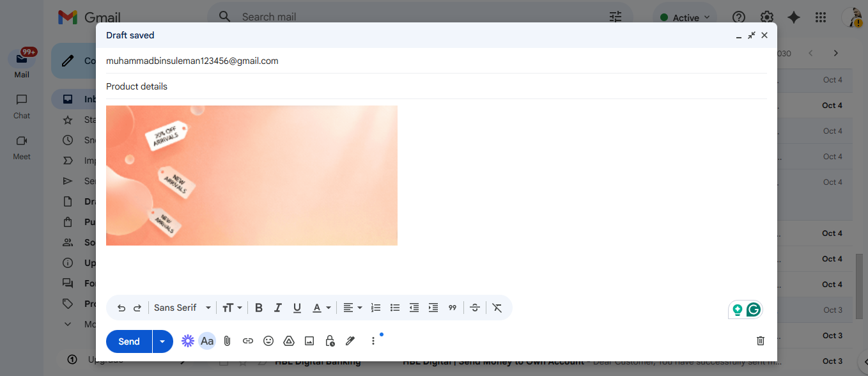The height and width of the screenshot is (376, 868).
Task: Open the text size dropdown
Action: (232, 308)
